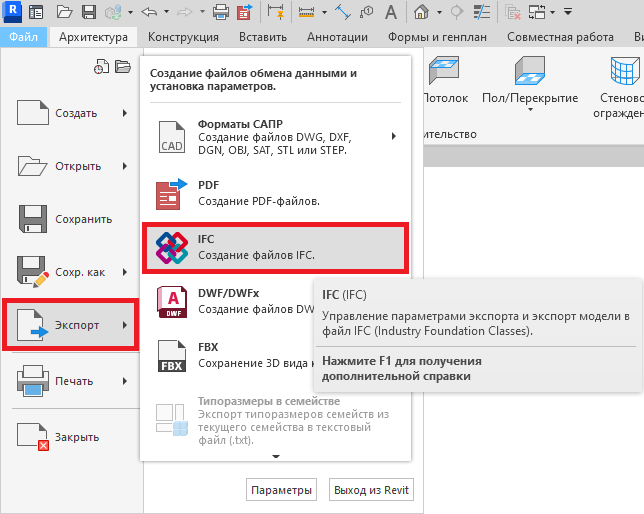The width and height of the screenshot is (644, 514).
Task: Switch to the Формы и генплан tab
Action: tap(437, 37)
